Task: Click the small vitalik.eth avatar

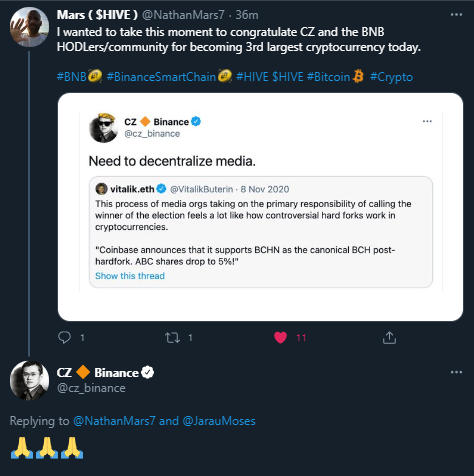Action: pyautogui.click(x=101, y=189)
